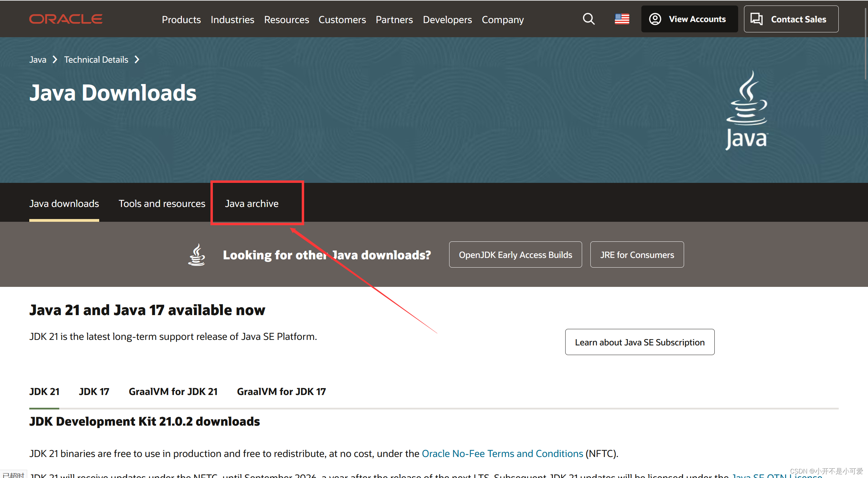Image resolution: width=868 pixels, height=478 pixels.
Task: Open Oracle No-Fee Terms and Conditions link
Action: tap(502, 454)
